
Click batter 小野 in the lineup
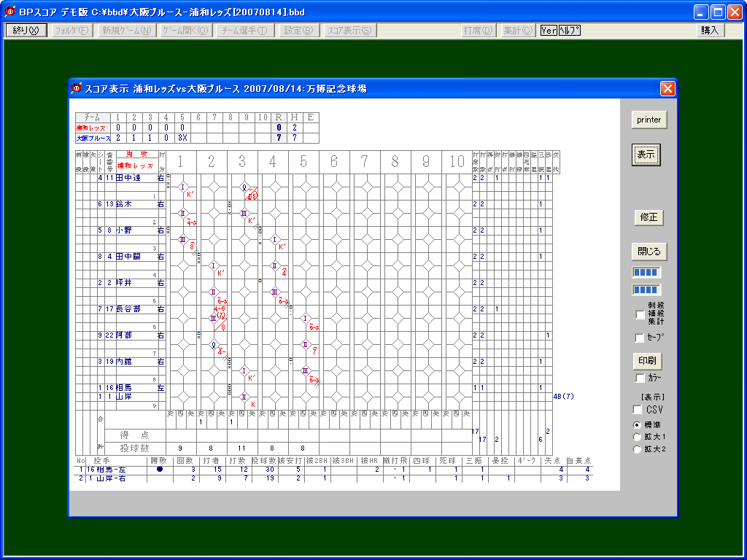point(124,230)
